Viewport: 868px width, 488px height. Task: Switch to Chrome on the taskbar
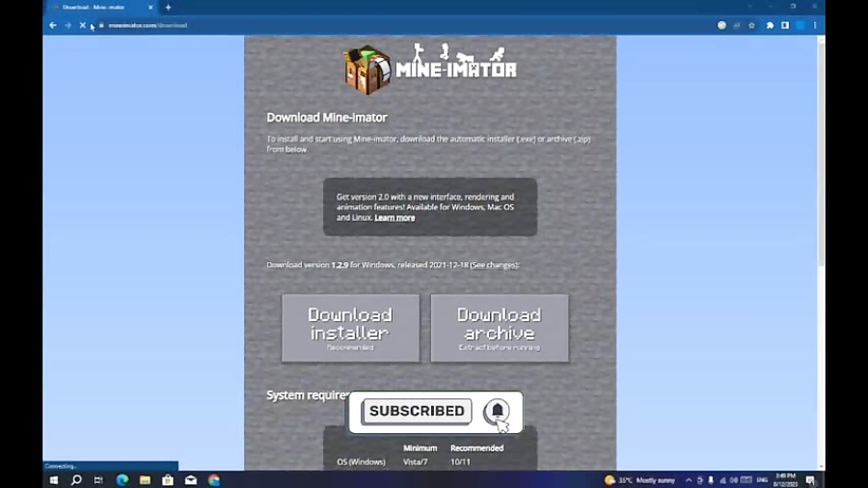(x=214, y=479)
